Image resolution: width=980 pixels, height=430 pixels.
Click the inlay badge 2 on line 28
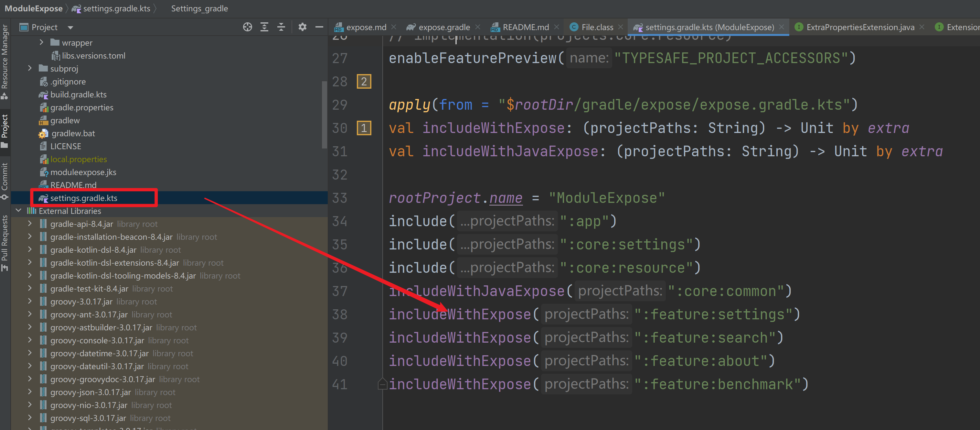point(364,82)
